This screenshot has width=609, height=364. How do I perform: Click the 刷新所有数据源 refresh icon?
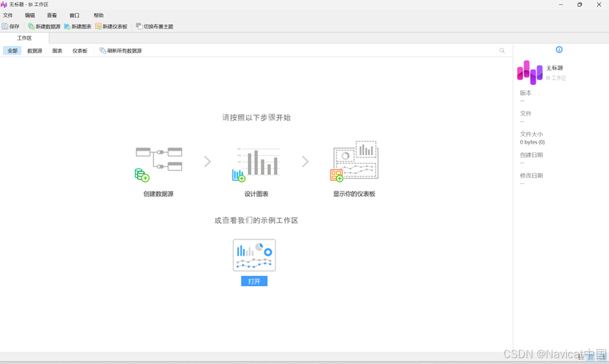(x=102, y=51)
